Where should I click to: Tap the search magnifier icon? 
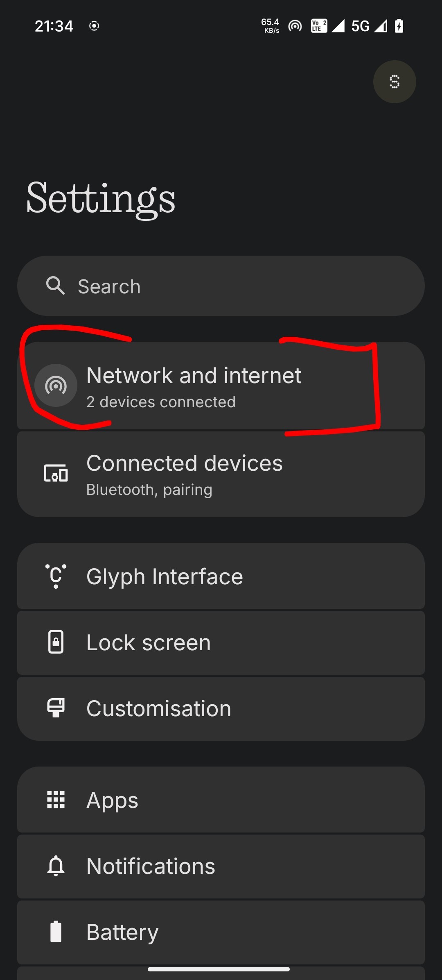[55, 286]
